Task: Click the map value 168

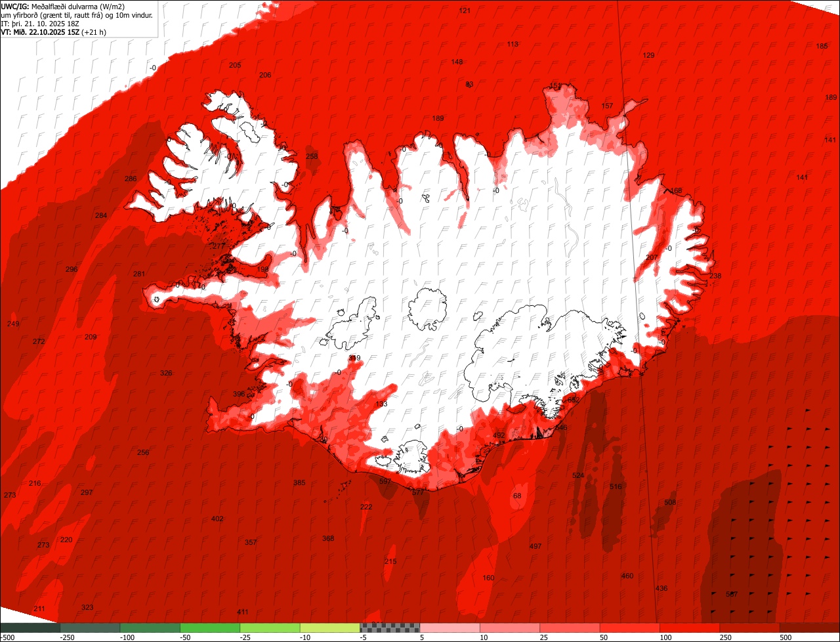Action: coord(676,190)
